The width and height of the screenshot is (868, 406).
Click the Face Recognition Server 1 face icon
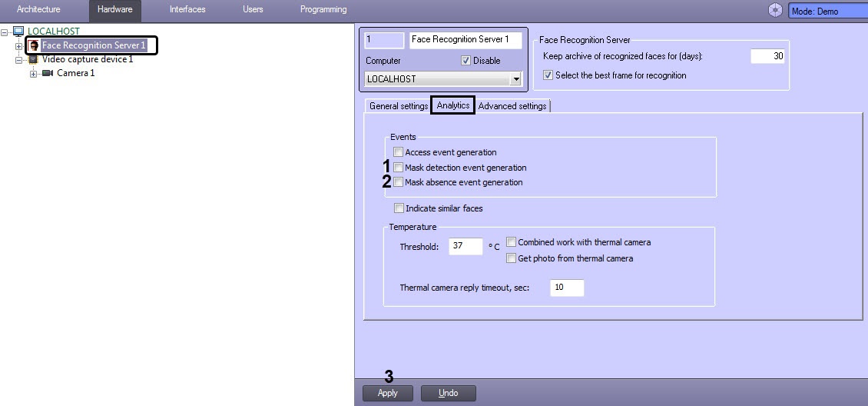click(34, 45)
